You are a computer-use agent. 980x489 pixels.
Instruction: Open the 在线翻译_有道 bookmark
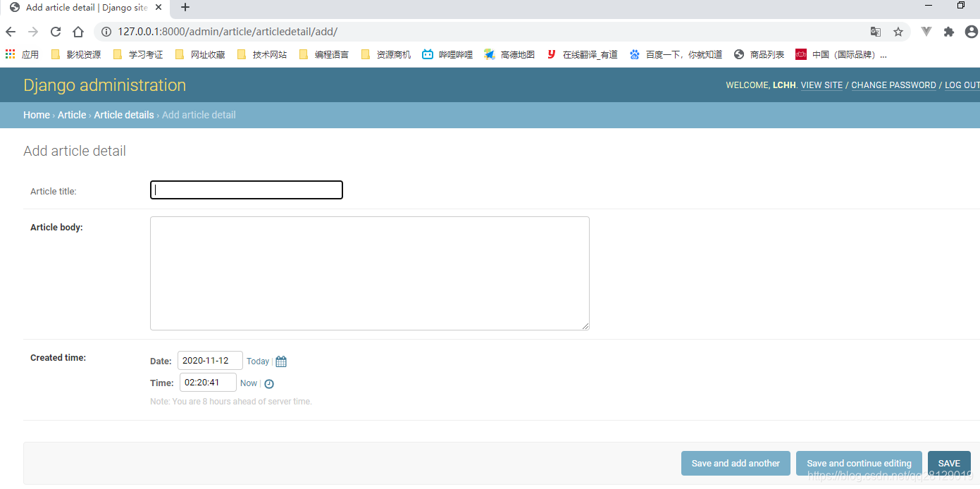click(x=582, y=54)
